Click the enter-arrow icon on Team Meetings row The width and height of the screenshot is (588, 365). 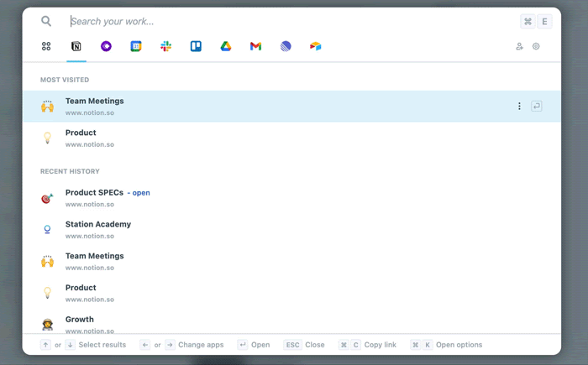[x=537, y=107]
